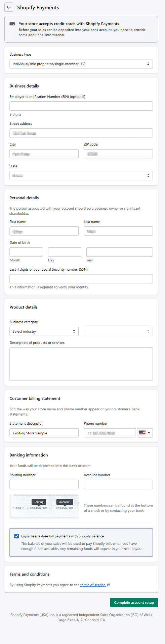
Task: Click the Statement descriptor field
Action: (x=44, y=433)
